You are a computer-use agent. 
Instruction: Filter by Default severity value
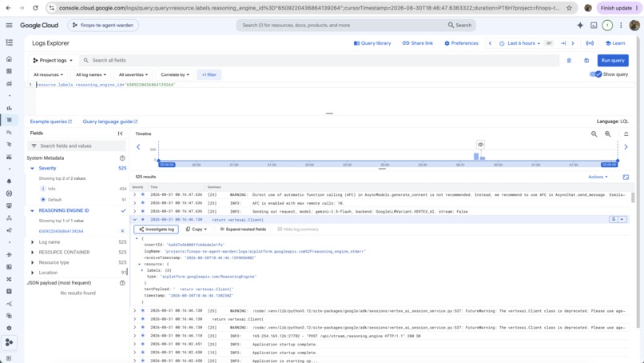tap(54, 200)
